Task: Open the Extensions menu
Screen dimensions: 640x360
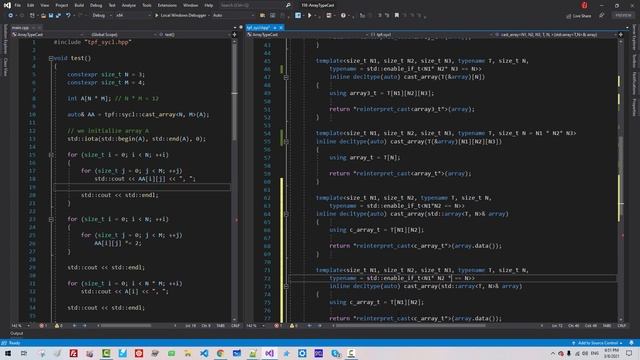Action: pyautogui.click(x=167, y=5)
